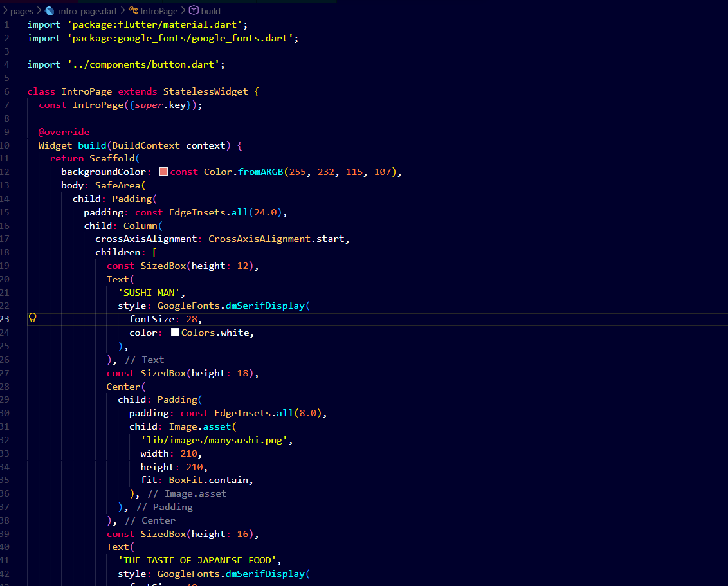Click the 'package:flutter/material.dart' import string
This screenshot has height=586, width=728.
tap(154, 24)
